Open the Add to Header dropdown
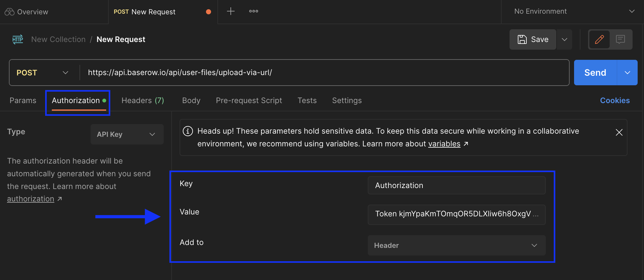The image size is (644, 280). 456,245
